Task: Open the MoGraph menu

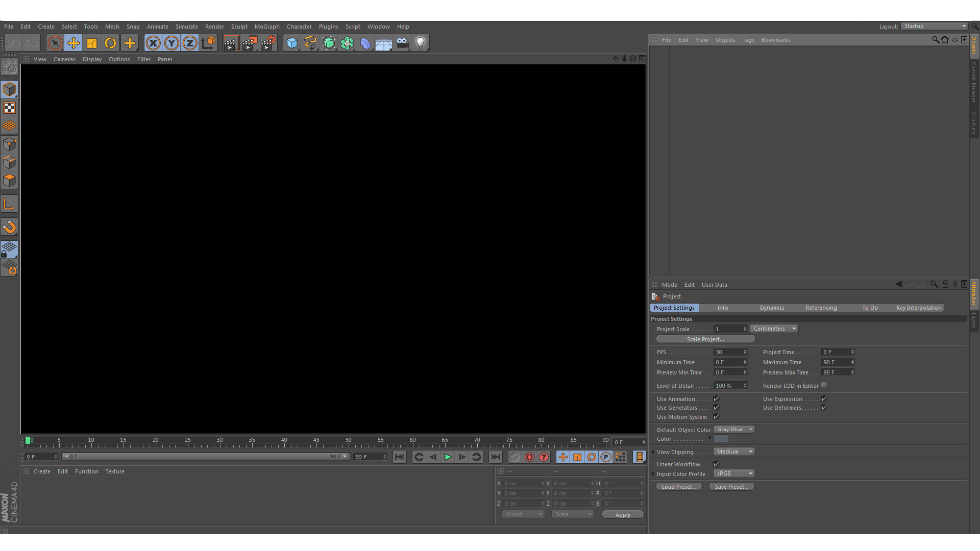Action: click(267, 27)
